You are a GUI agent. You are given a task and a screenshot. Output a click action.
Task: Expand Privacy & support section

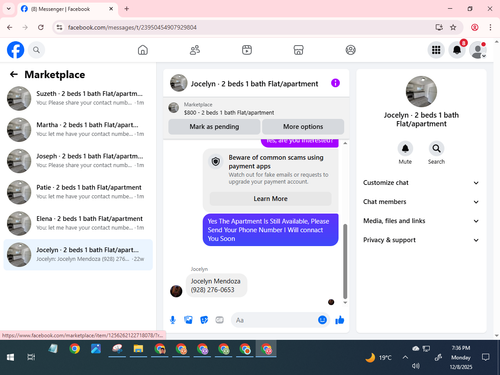click(421, 240)
